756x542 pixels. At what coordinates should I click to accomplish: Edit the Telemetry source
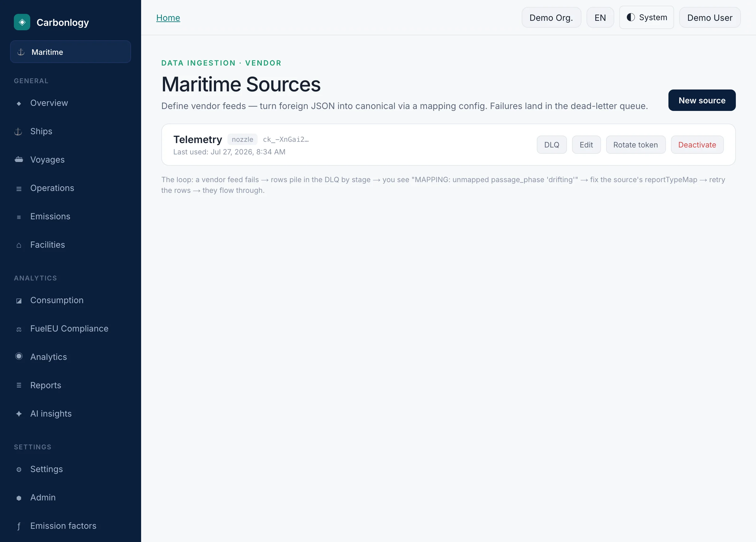pos(586,145)
